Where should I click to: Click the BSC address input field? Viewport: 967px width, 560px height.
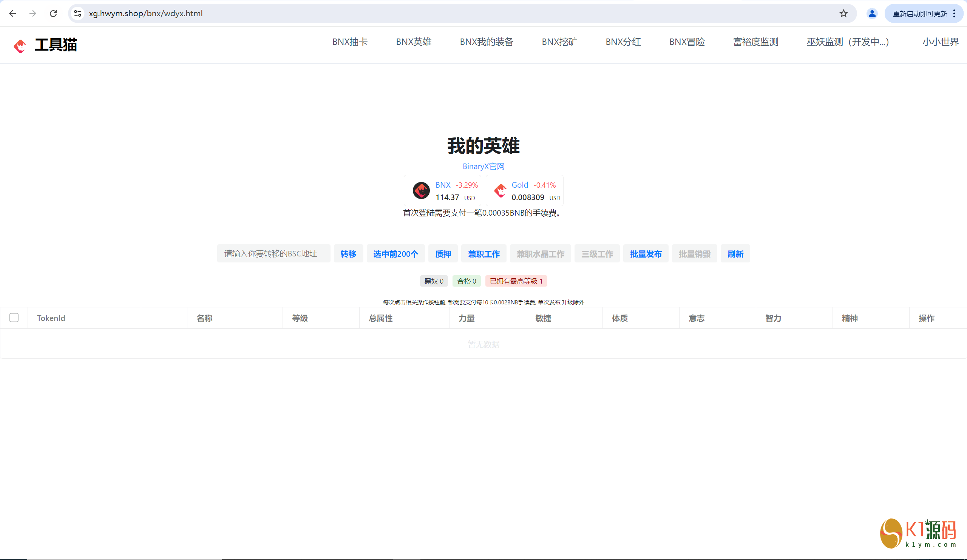point(273,253)
